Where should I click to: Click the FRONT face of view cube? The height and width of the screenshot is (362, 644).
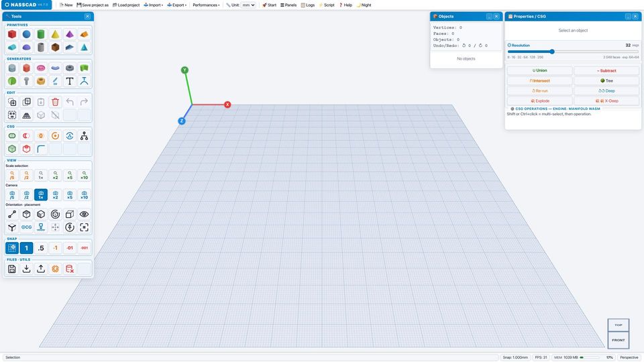[618, 341]
